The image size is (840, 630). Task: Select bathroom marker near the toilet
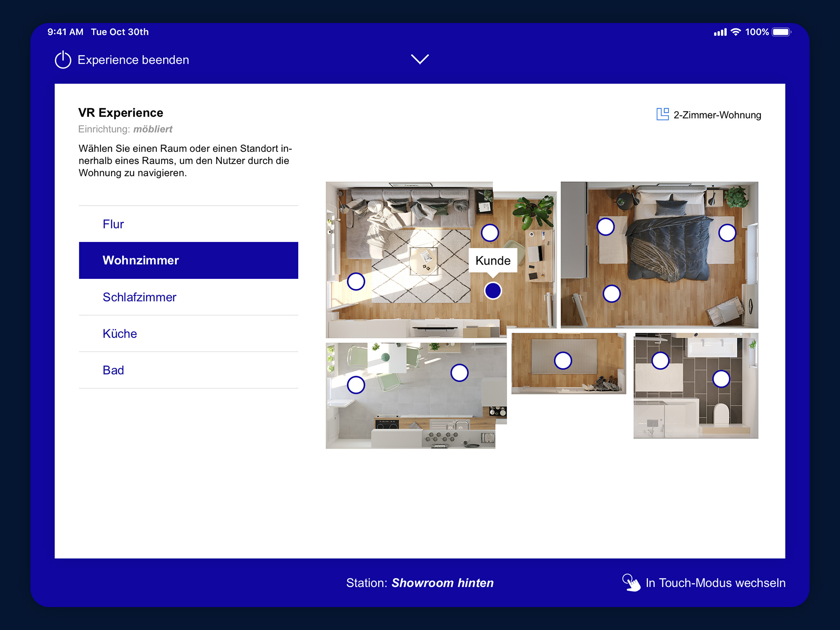[721, 379]
